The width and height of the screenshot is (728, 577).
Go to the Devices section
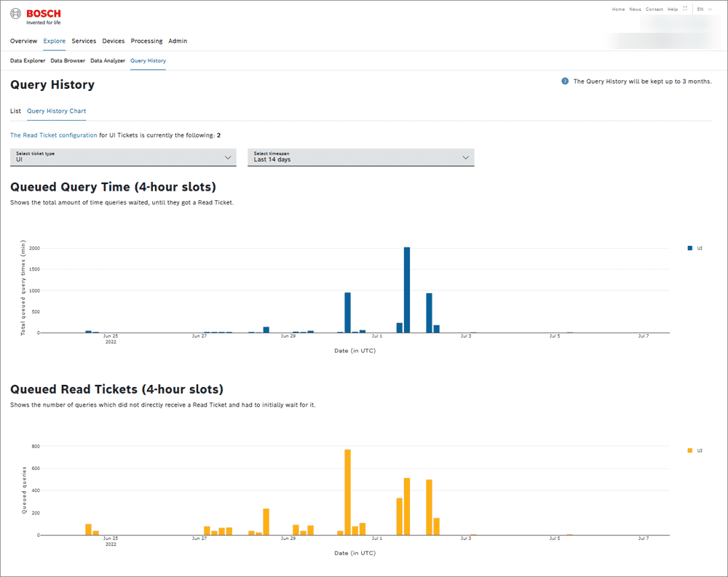(x=113, y=41)
